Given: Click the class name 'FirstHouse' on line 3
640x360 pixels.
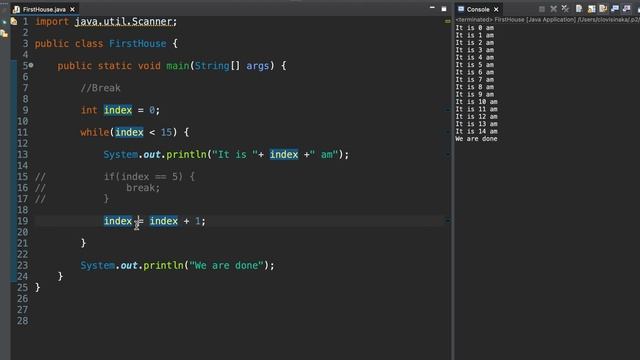Looking at the screenshot, I should (x=138, y=44).
